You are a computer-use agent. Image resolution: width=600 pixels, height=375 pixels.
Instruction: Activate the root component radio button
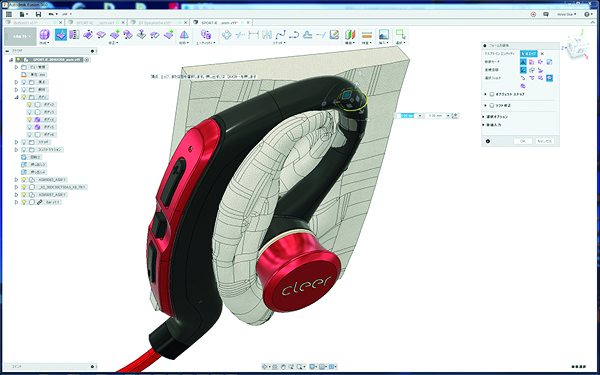87,60
